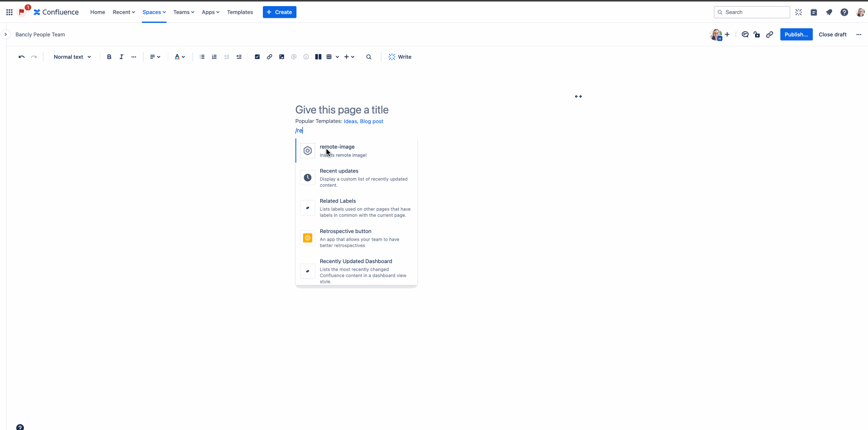Go to Home in top navigation

[98, 12]
